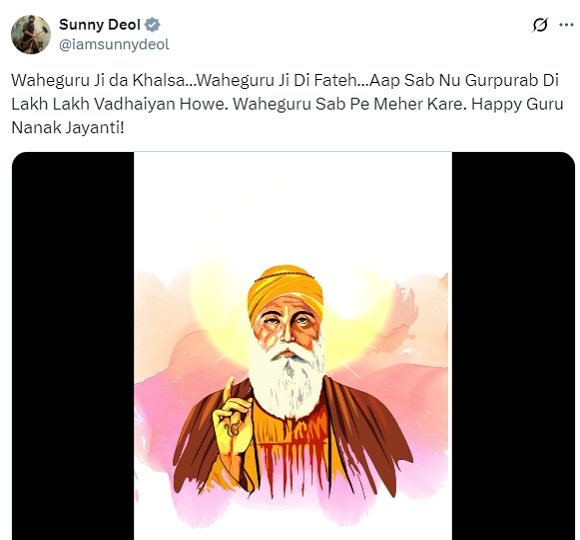Open the three-dot more options menu
580x540 pixels.
click(x=566, y=25)
